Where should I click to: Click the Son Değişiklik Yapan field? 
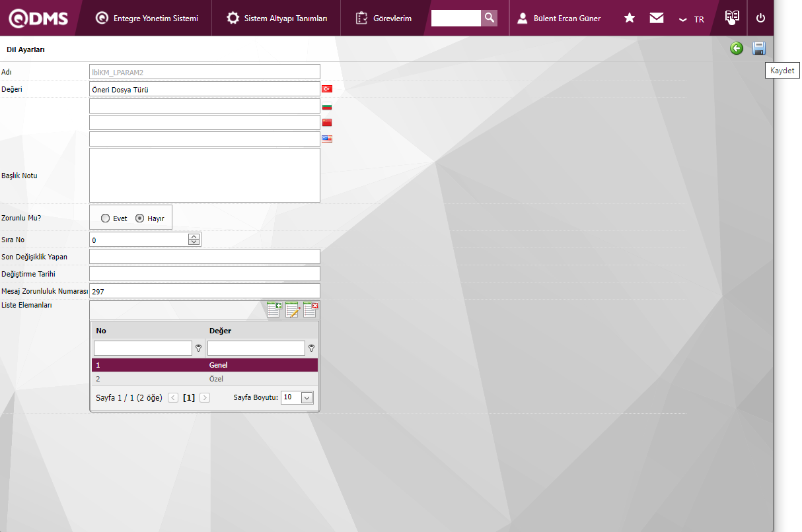coord(205,256)
